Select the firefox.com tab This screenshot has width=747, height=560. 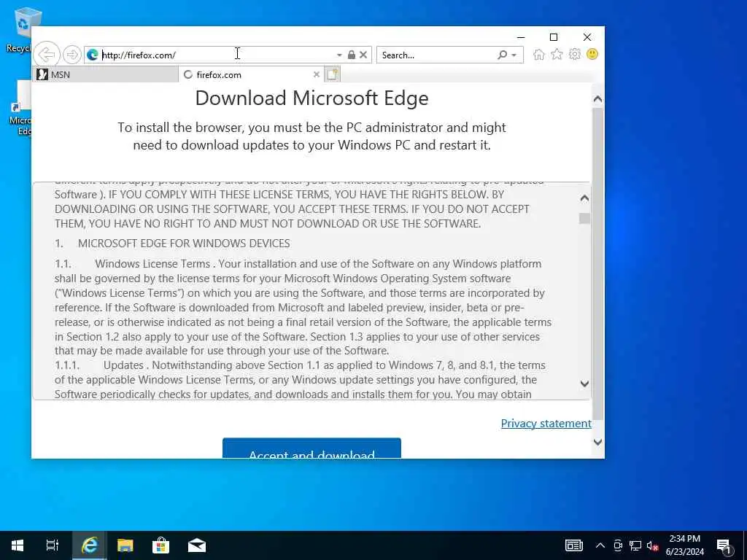click(x=251, y=74)
